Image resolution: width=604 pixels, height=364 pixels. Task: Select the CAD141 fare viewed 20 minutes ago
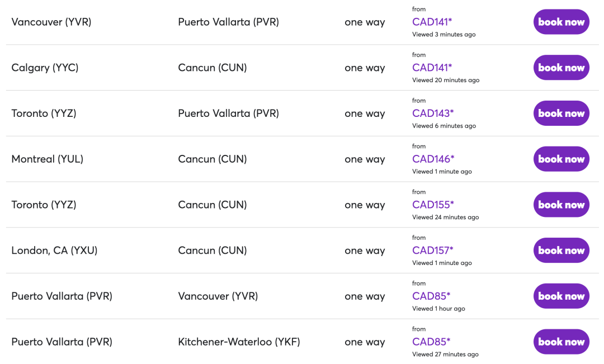(x=432, y=68)
